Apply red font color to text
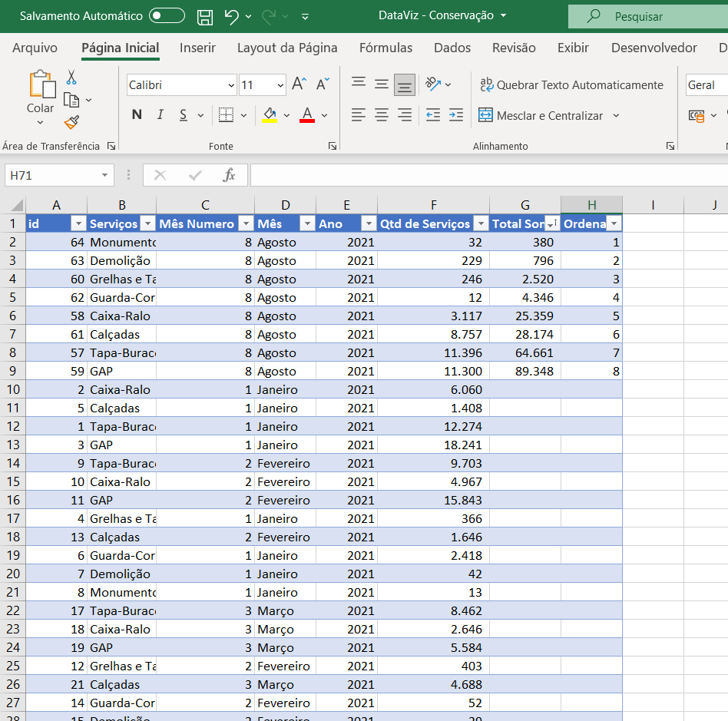The image size is (728, 721). [x=307, y=114]
